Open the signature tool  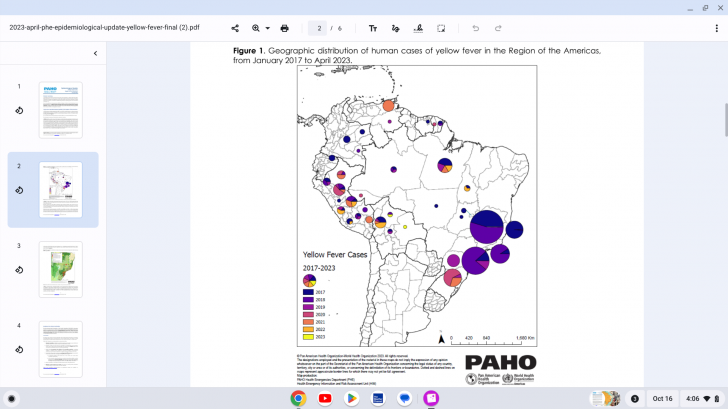coord(418,28)
